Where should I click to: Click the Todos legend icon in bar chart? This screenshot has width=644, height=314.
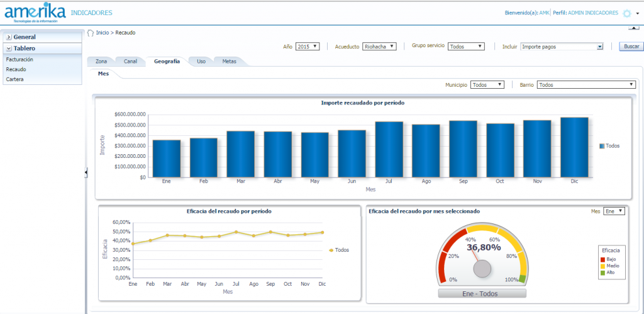[x=602, y=145]
